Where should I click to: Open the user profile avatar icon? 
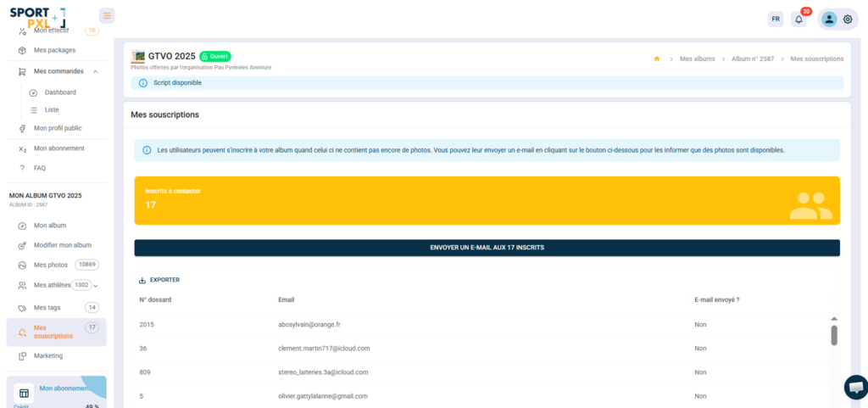[829, 20]
